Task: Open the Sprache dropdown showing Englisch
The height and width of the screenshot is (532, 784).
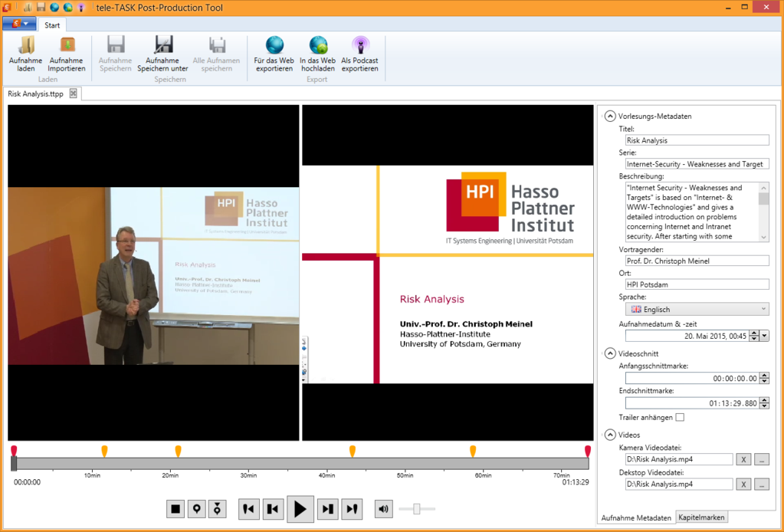Action: tap(697, 309)
